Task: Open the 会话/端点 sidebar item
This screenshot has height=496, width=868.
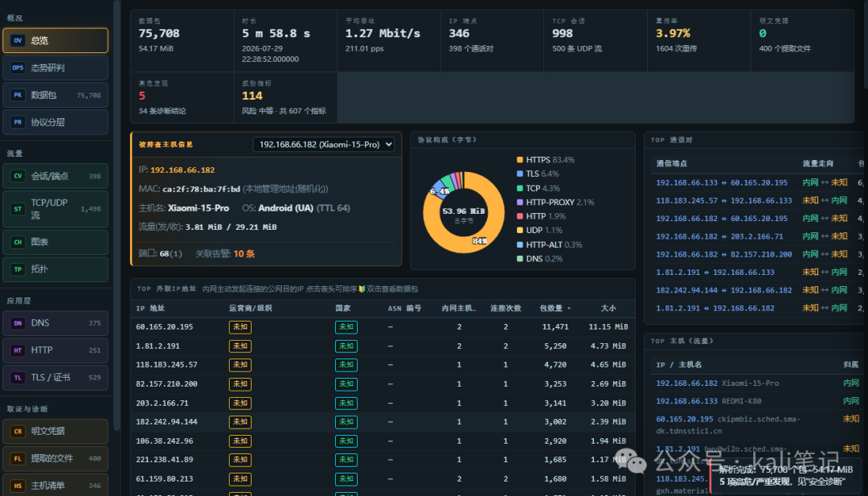Action: pyautogui.click(x=55, y=176)
